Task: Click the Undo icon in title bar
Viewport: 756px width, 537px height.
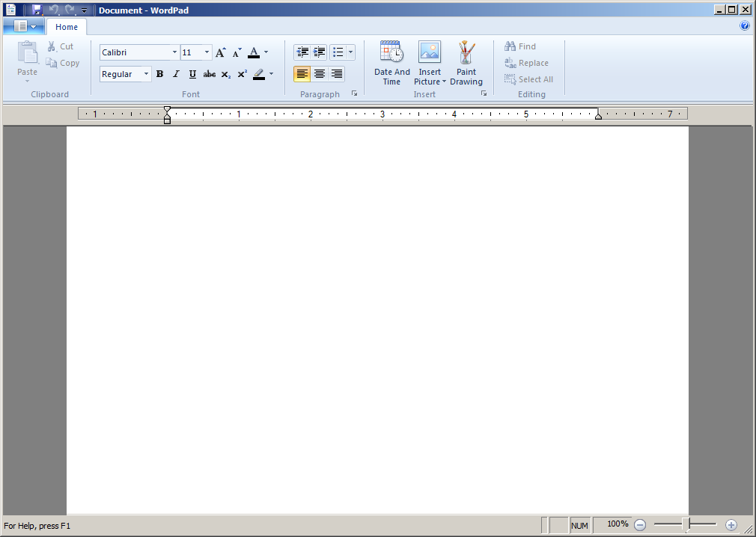Action: [54, 10]
